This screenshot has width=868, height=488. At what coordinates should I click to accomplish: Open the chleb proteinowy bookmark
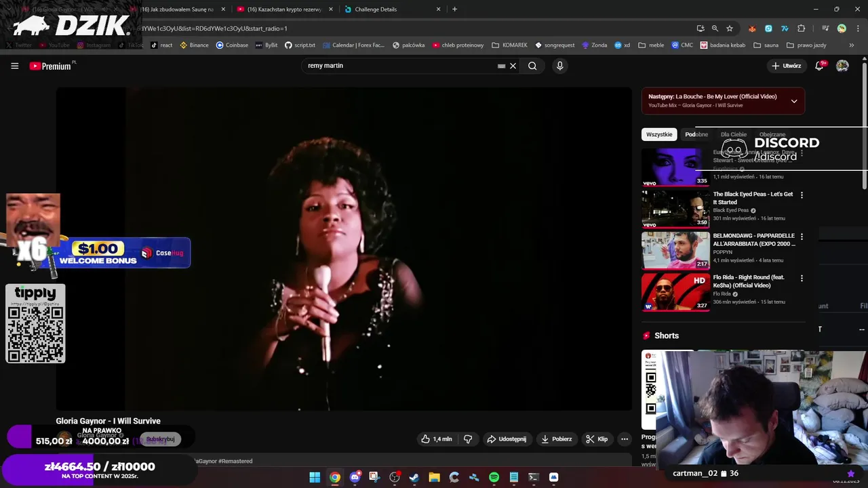pos(458,45)
